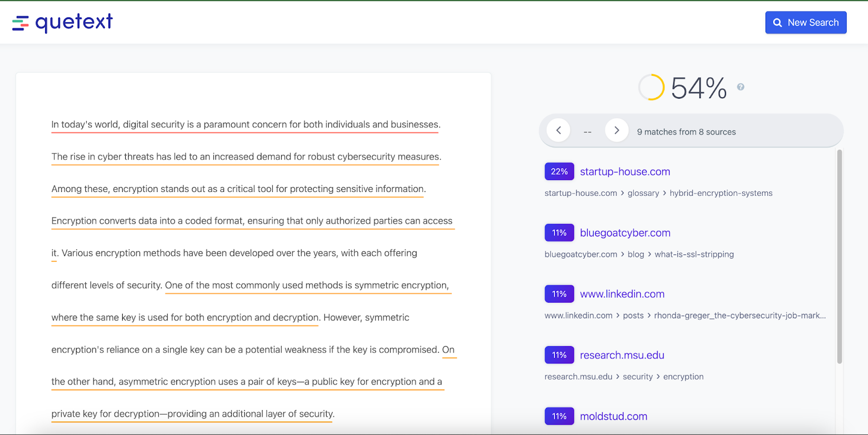Select highlighted text 'private key for decryption'
The height and width of the screenshot is (435, 868).
[193, 414]
